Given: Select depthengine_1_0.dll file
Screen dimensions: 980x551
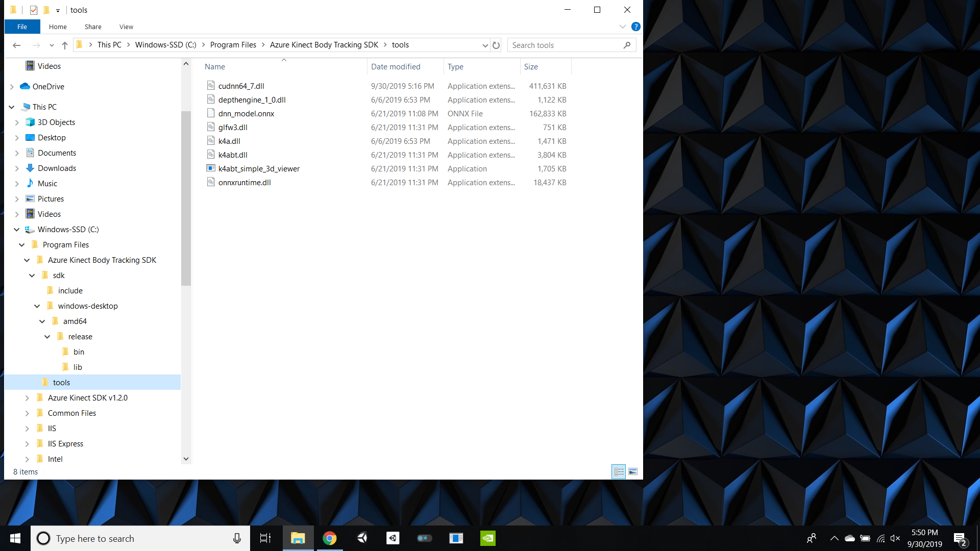Looking at the screenshot, I should click(x=252, y=100).
